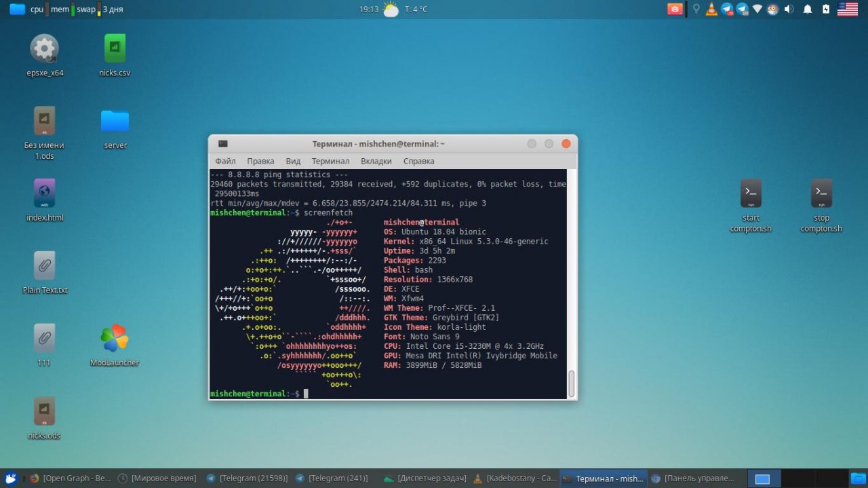The image size is (868, 488).
Task: Click the T: 4 °C temperature text
Action: [x=416, y=10]
